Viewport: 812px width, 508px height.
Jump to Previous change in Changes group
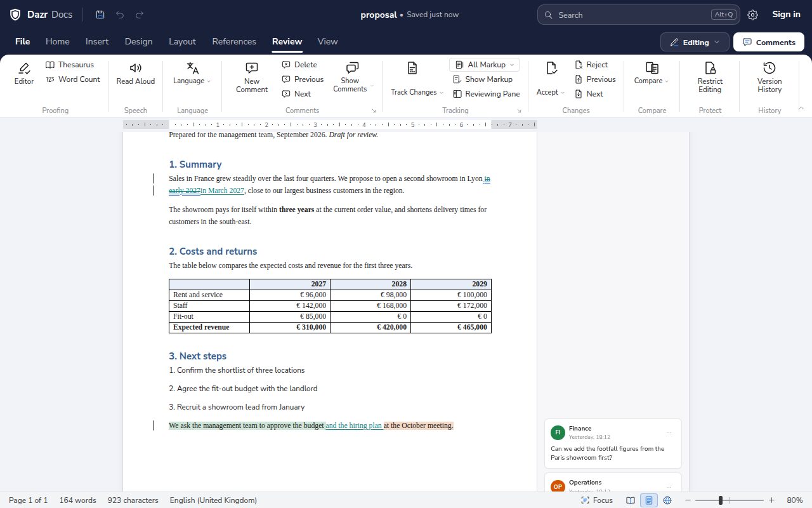point(595,79)
